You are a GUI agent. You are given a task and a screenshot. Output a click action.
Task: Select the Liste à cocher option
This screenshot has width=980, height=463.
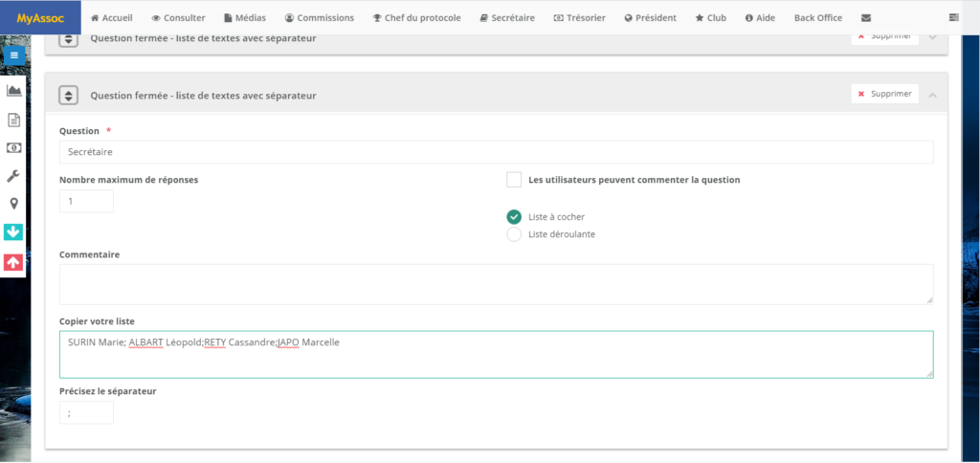514,217
